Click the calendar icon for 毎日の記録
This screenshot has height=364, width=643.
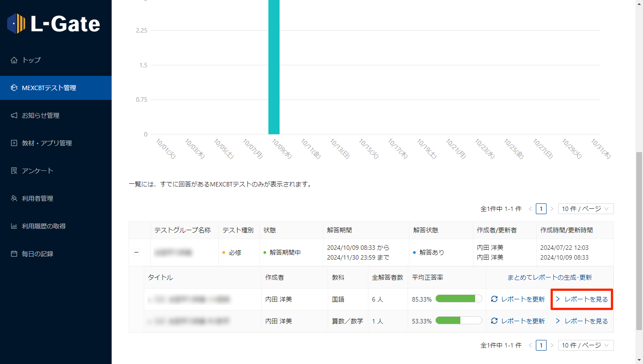pyautogui.click(x=14, y=254)
